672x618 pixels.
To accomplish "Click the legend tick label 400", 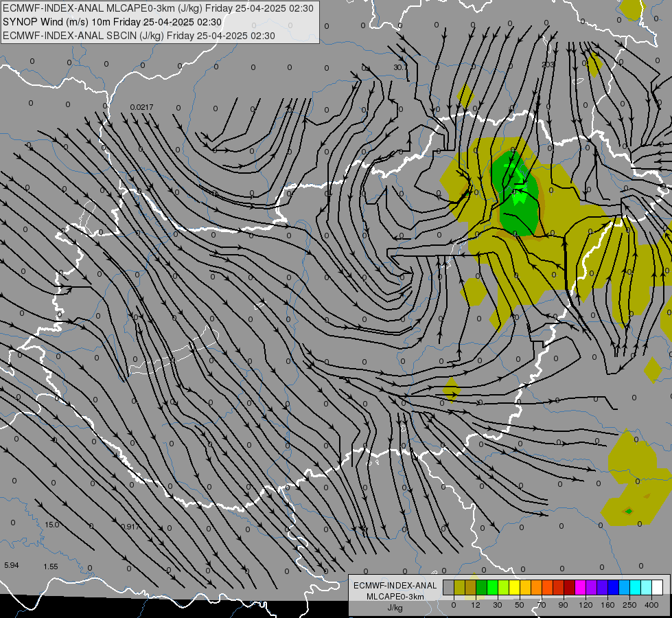I will [x=651, y=605].
